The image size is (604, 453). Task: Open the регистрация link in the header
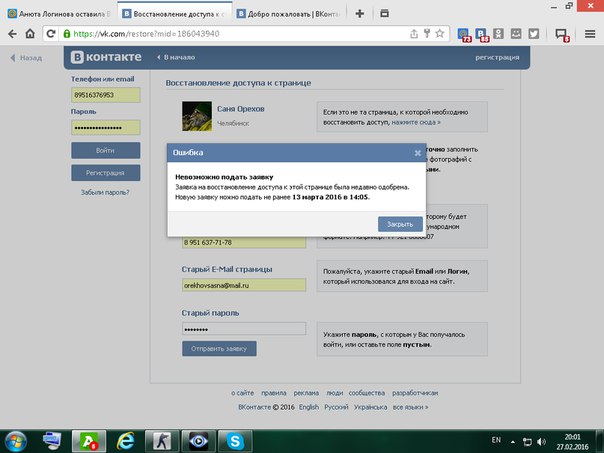click(x=497, y=57)
